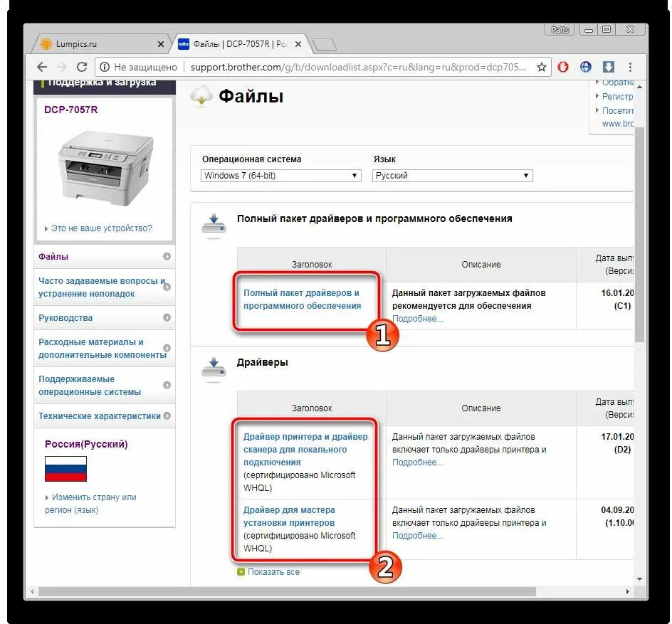Open the Операционная система dropdown
Screen dimensions: 672x624
click(x=280, y=176)
